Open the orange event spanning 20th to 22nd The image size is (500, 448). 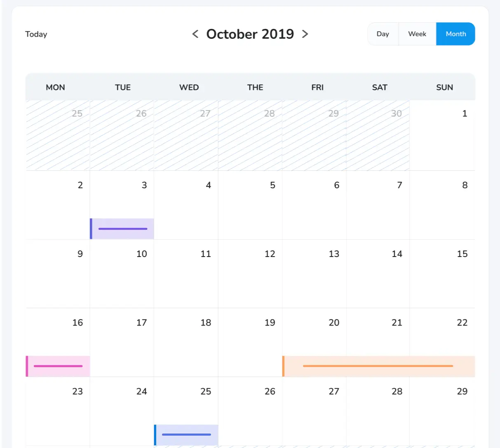coord(378,366)
